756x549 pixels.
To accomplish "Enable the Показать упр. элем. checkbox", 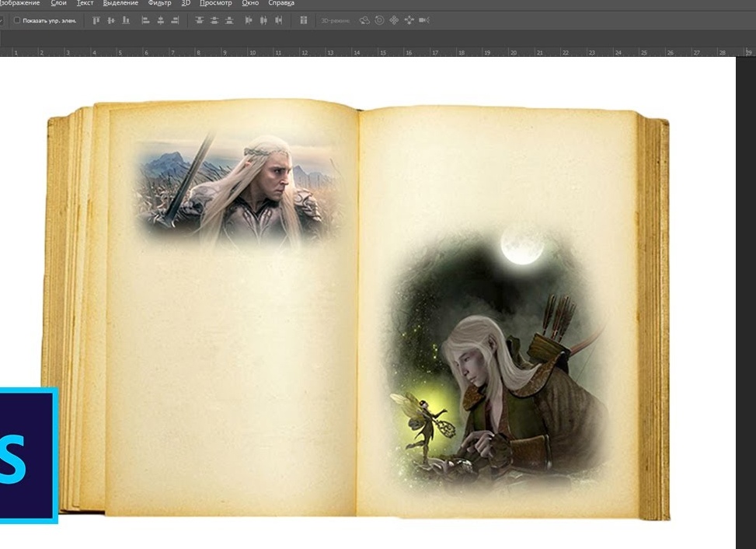I will point(17,20).
